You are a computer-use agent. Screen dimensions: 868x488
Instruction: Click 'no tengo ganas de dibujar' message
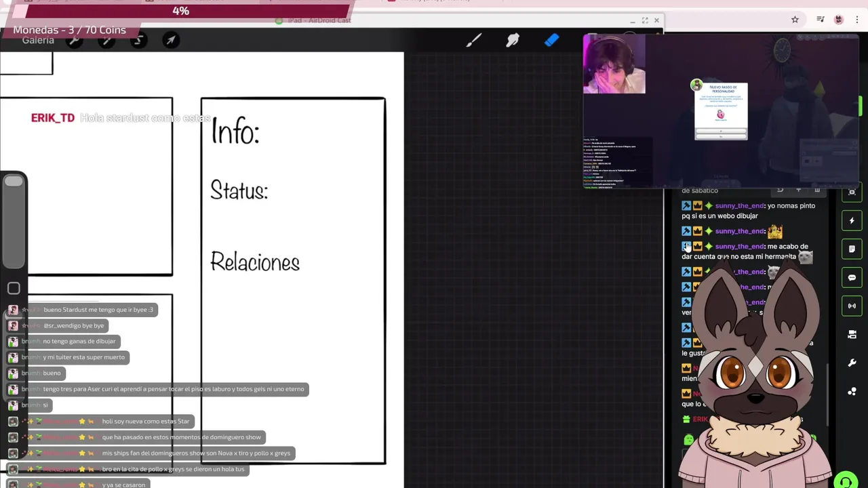79,342
